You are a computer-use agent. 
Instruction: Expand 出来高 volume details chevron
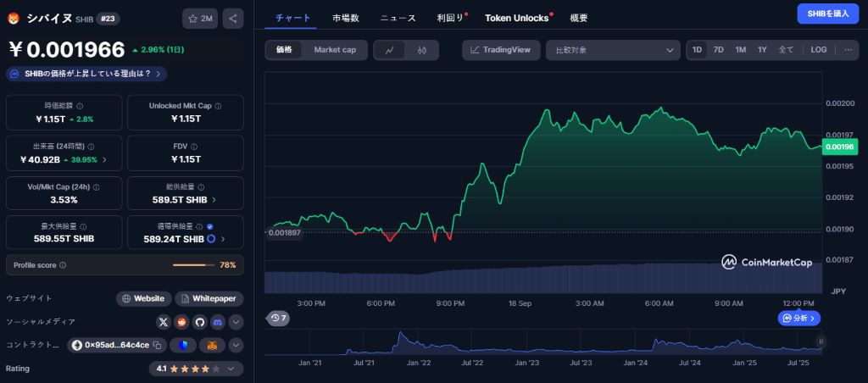pyautogui.click(x=104, y=159)
